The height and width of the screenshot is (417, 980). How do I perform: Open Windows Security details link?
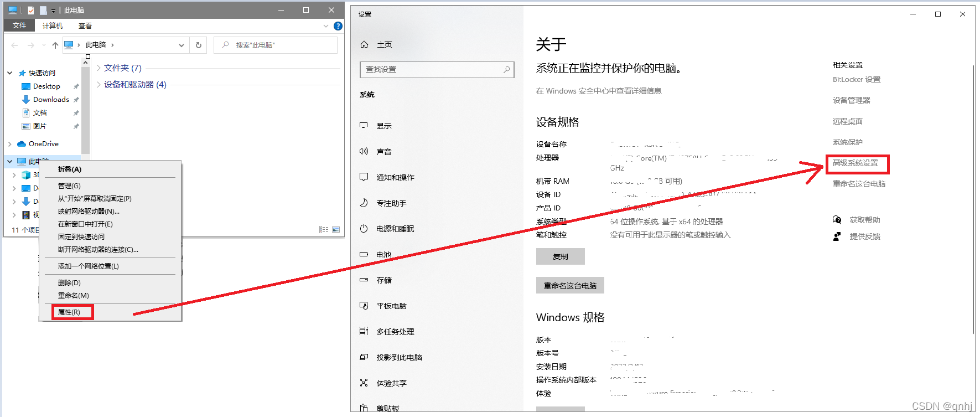pos(599,91)
